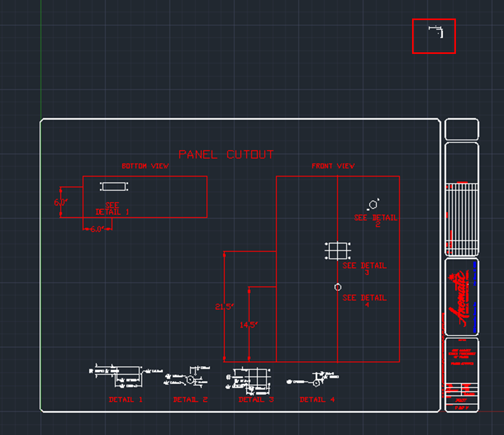Select the vertical 6.0" dimension beside bottom view
Screen dimensions: 504x435
61,202
